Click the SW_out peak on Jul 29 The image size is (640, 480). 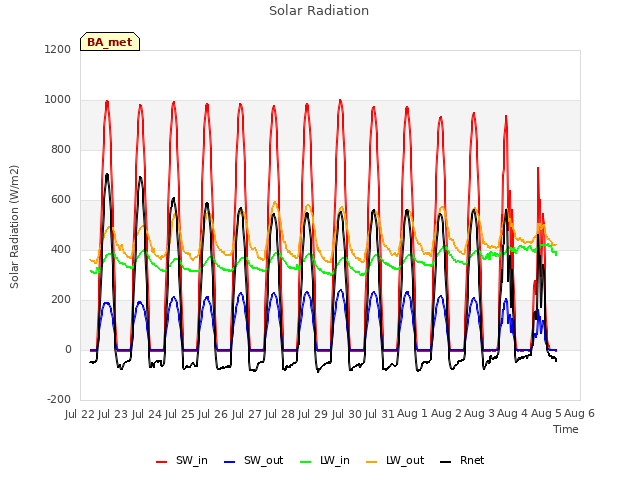click(x=340, y=290)
